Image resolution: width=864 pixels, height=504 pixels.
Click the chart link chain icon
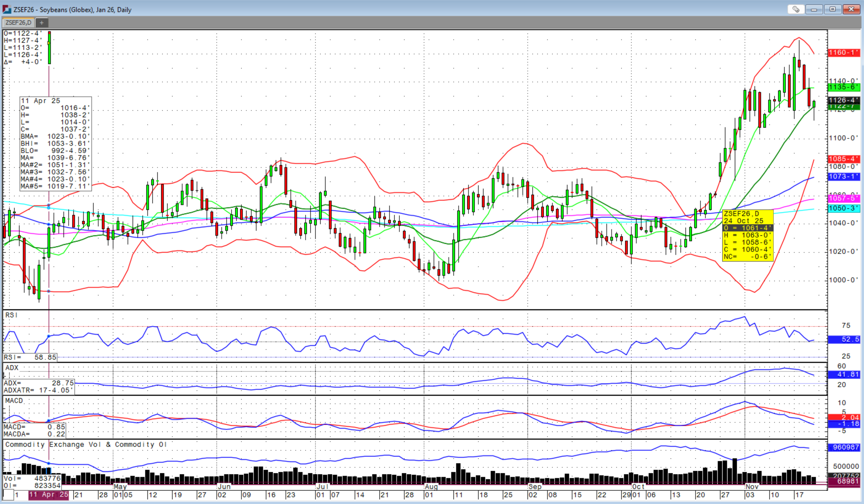[x=796, y=10]
